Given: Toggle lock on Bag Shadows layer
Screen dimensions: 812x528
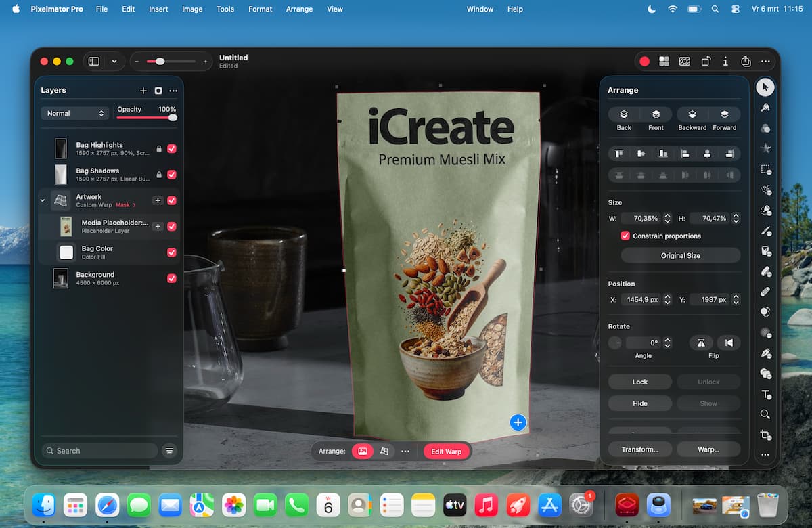Looking at the screenshot, I should (159, 175).
